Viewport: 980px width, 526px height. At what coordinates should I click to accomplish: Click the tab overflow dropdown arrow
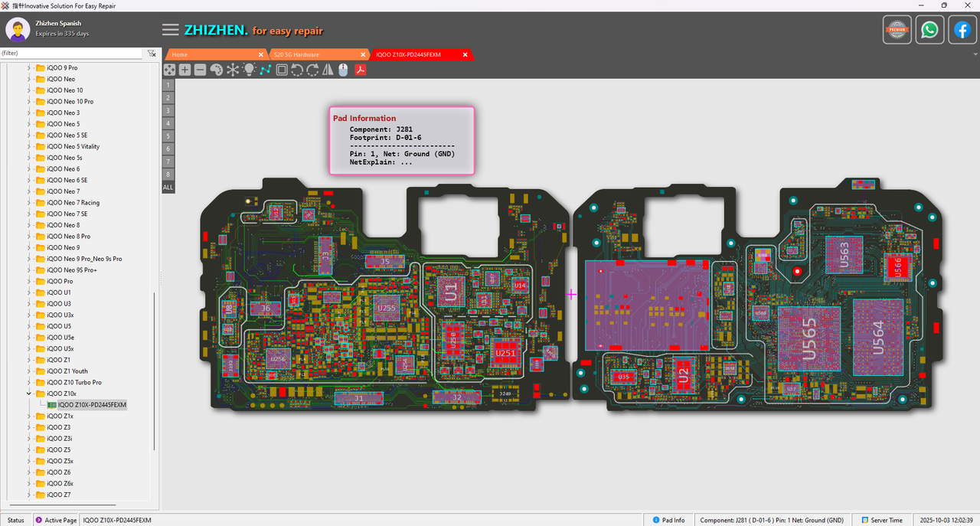tap(975, 54)
